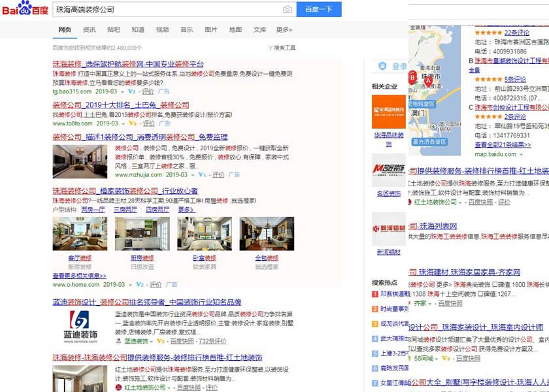Select the 网页 tab

(65, 30)
